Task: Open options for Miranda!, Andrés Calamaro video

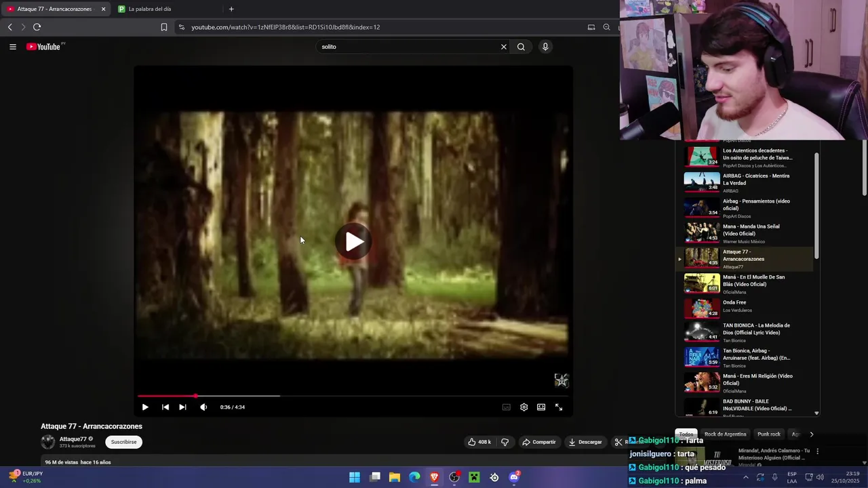Action: point(817,451)
